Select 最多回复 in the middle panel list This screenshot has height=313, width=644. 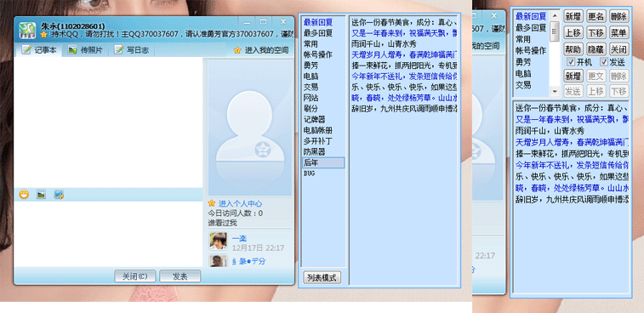[x=318, y=33]
